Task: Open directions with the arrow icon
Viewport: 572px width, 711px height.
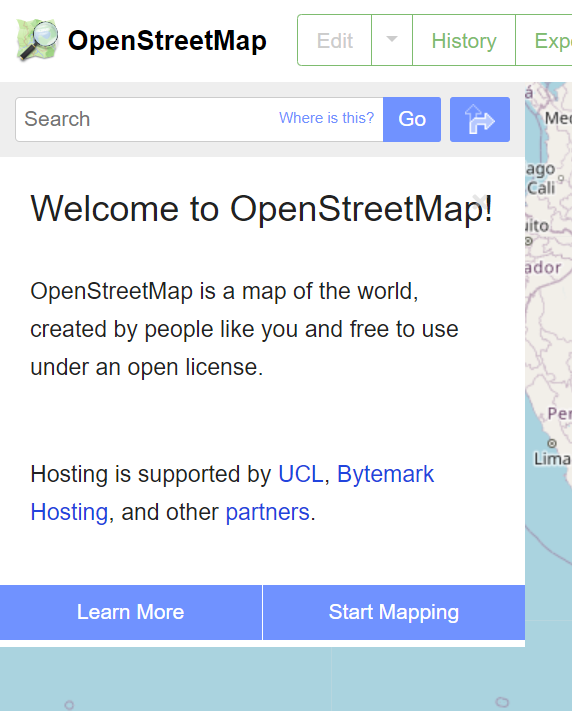Action: pos(480,119)
